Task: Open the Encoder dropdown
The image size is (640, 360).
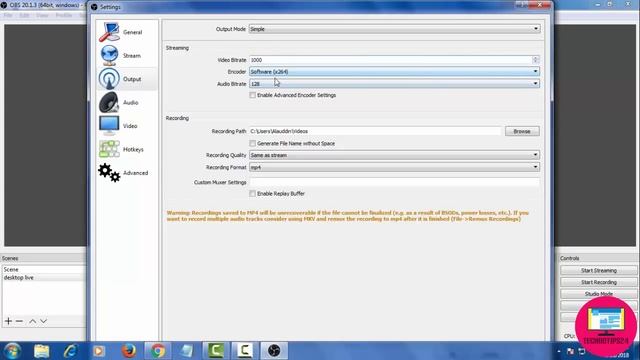Action: 394,71
